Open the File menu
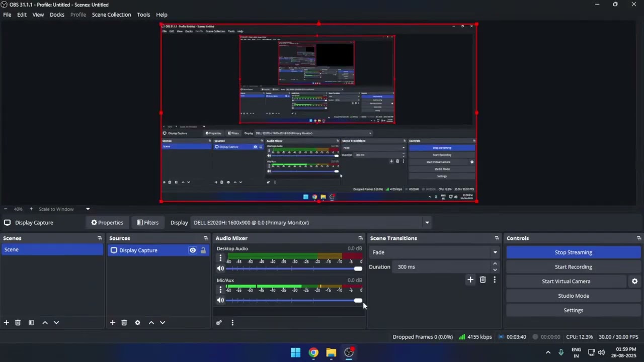 [7, 15]
